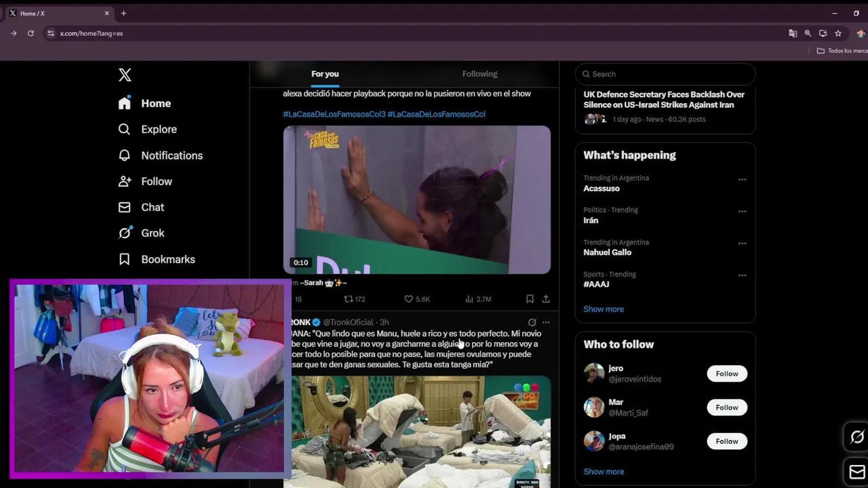Click the Notifications bell icon
The width and height of the screenshot is (868, 488).
point(124,155)
